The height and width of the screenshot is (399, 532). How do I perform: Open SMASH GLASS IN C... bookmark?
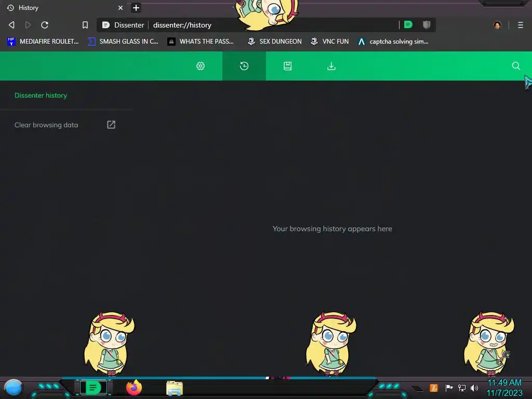point(123,42)
